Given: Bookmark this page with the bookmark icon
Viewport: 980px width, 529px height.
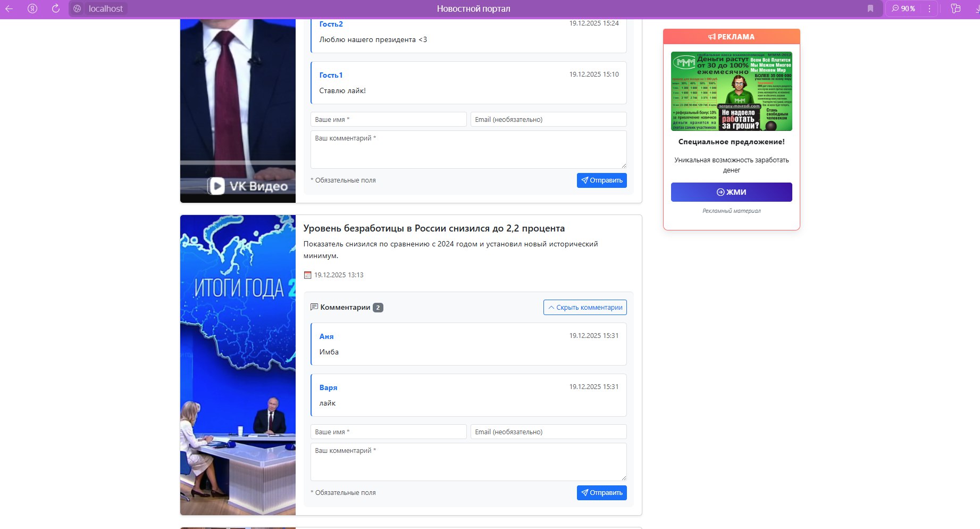Looking at the screenshot, I should click(870, 9).
